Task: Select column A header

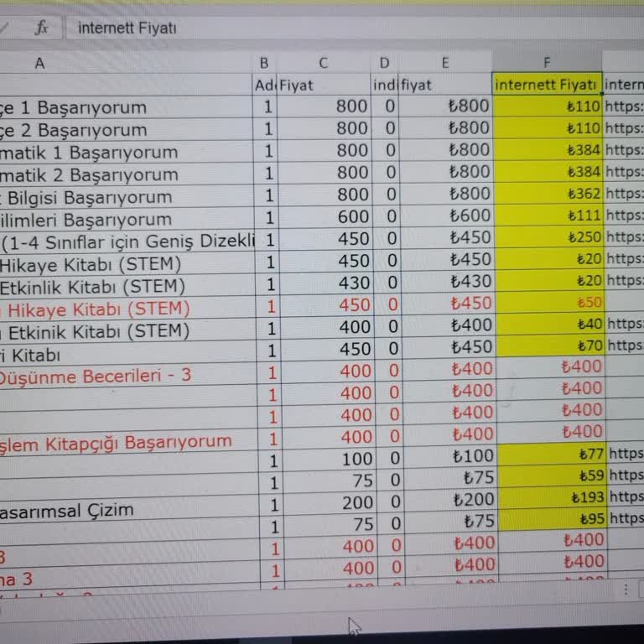Action: tap(39, 63)
